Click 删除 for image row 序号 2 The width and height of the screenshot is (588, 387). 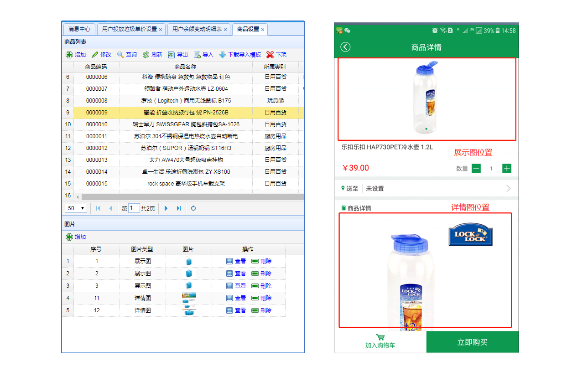click(262, 273)
